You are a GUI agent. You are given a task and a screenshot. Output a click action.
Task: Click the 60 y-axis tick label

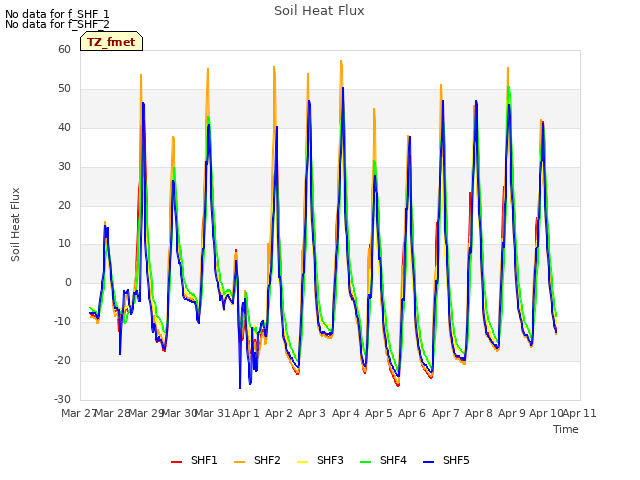pyautogui.click(x=64, y=49)
